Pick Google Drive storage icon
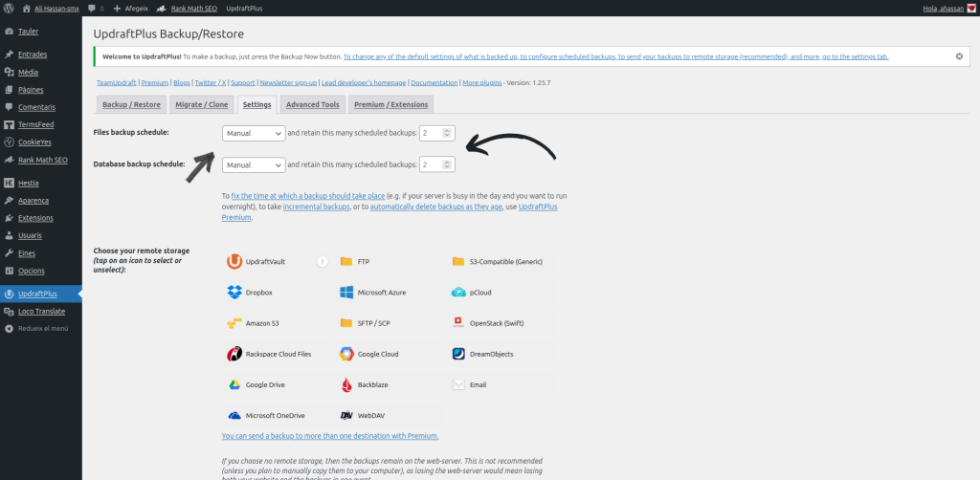The image size is (980, 480). tap(235, 384)
